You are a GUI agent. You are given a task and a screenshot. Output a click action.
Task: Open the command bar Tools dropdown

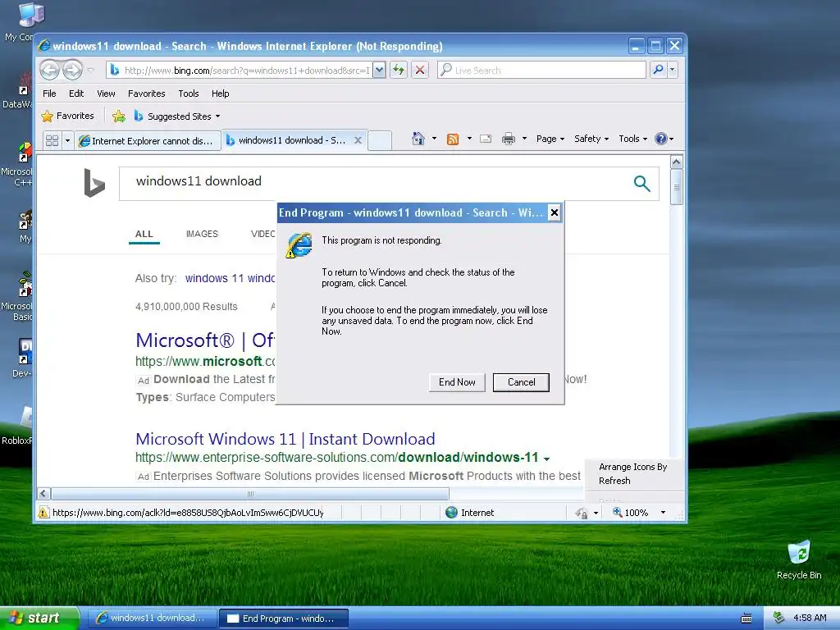[632, 139]
